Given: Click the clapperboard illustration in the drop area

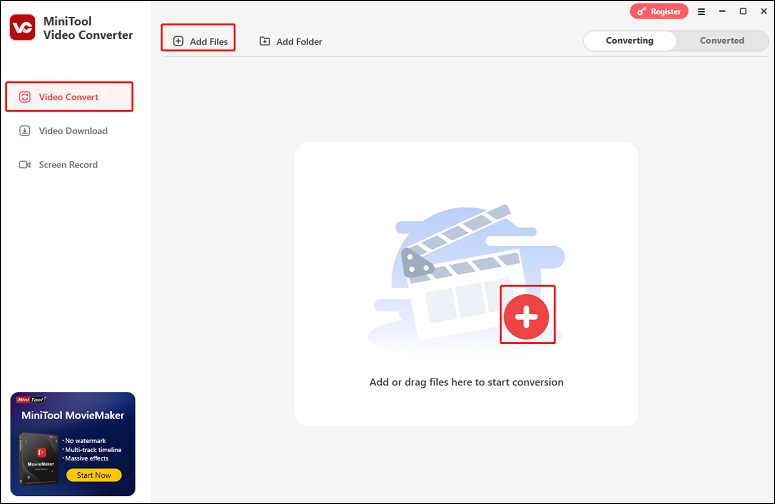Looking at the screenshot, I should 466,278.
